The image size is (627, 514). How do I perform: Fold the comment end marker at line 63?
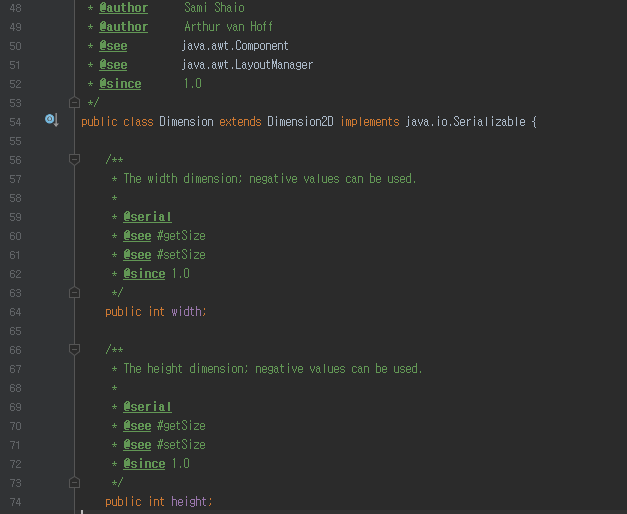74,293
